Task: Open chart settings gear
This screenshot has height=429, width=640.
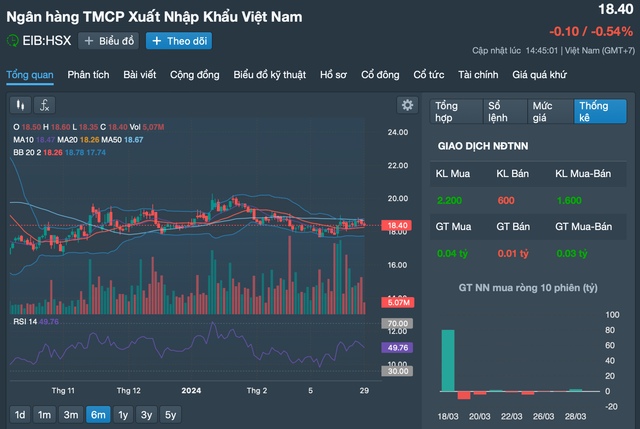Action: [x=406, y=105]
